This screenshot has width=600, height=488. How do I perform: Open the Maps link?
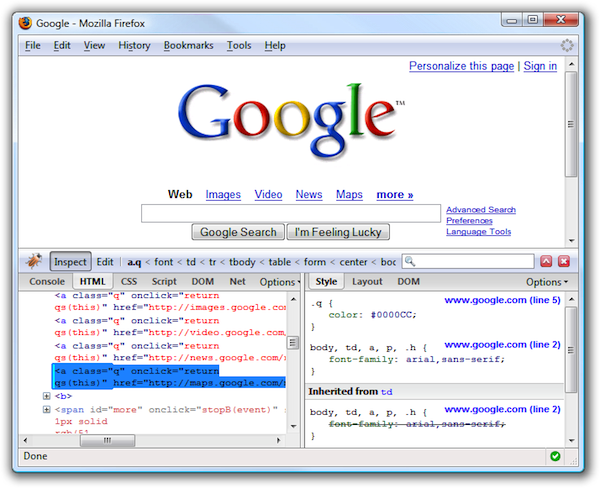(x=349, y=194)
